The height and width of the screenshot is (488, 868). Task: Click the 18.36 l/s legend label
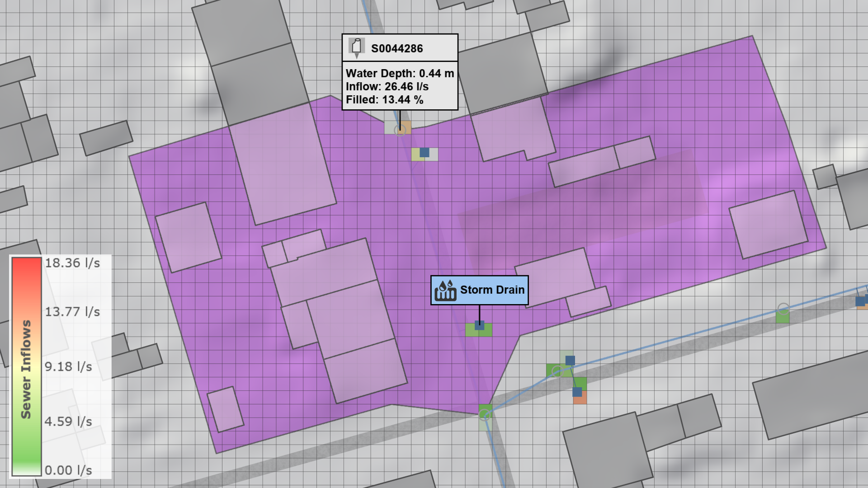click(72, 263)
